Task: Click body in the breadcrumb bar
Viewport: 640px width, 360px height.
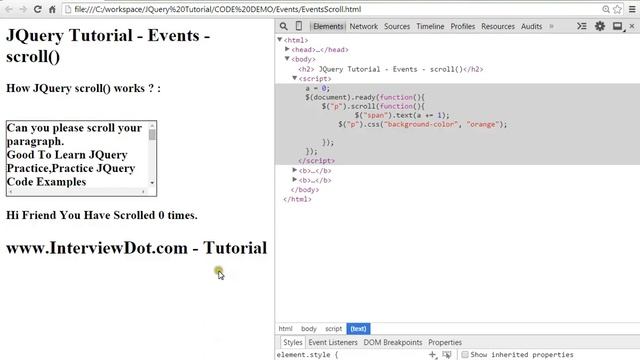Action: pyautogui.click(x=309, y=329)
